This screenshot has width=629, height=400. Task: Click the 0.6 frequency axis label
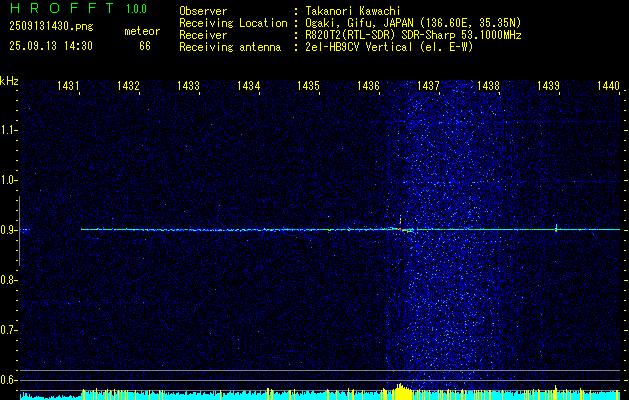coord(7,380)
